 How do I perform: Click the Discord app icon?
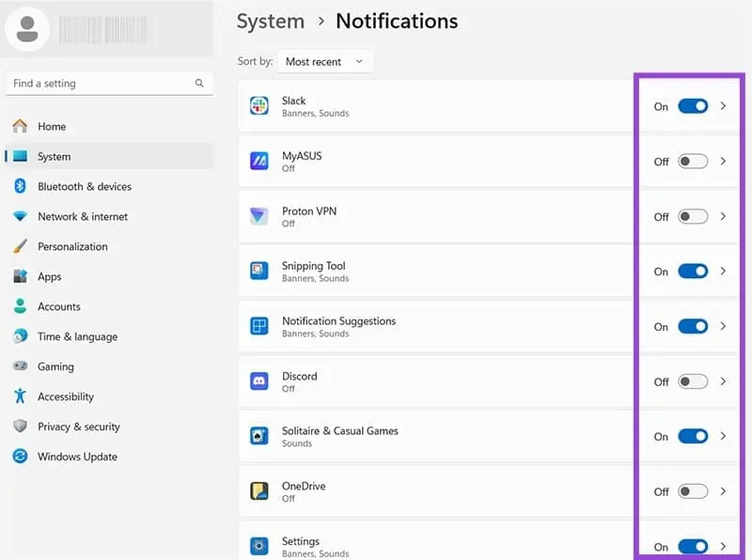click(x=259, y=381)
